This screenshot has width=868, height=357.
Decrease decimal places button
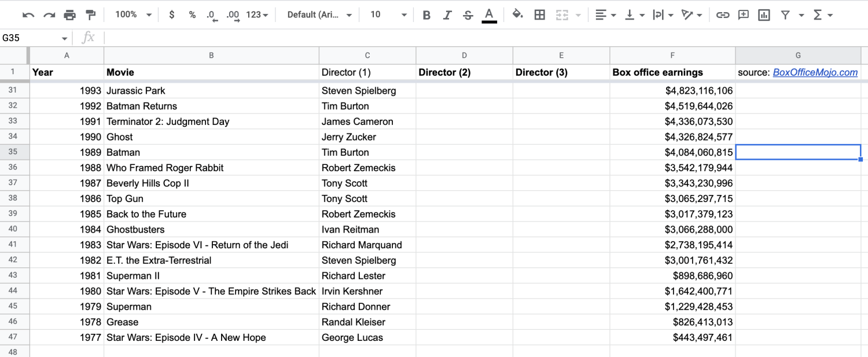click(212, 15)
